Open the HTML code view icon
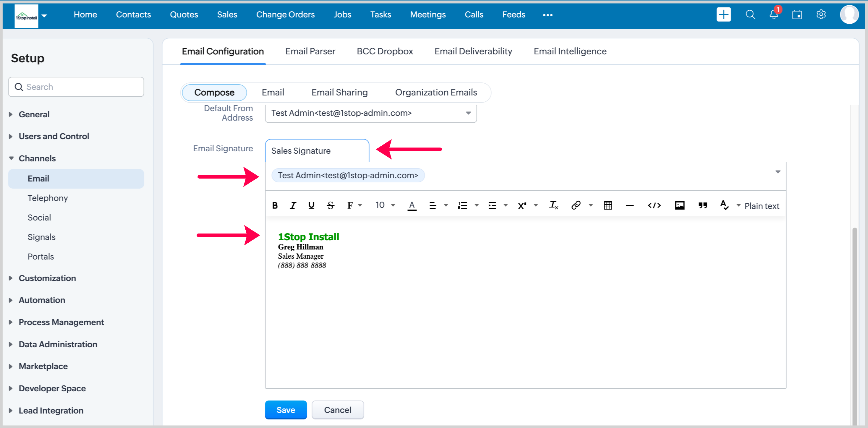This screenshot has width=868, height=428. [654, 205]
